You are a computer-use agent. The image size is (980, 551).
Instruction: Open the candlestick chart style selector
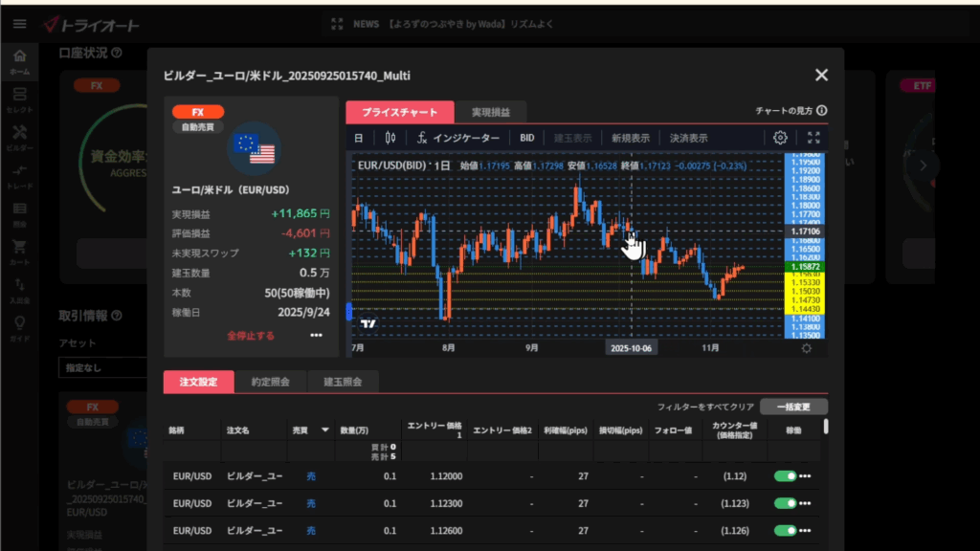(x=390, y=138)
